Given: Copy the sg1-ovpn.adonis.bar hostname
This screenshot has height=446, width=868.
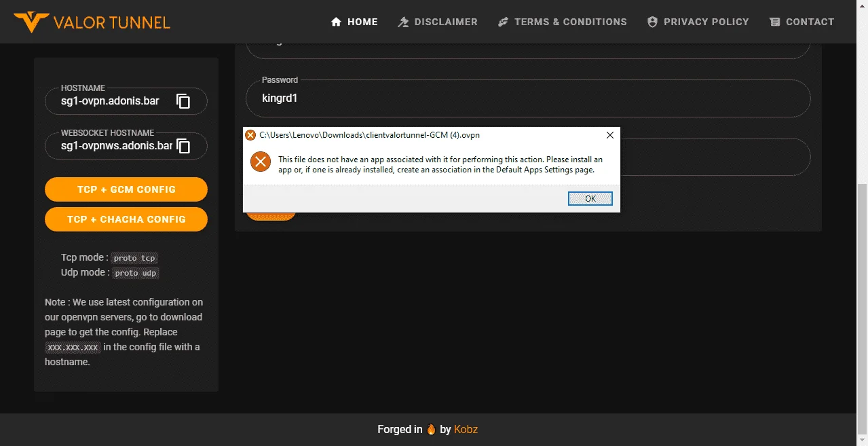Looking at the screenshot, I should click(183, 101).
